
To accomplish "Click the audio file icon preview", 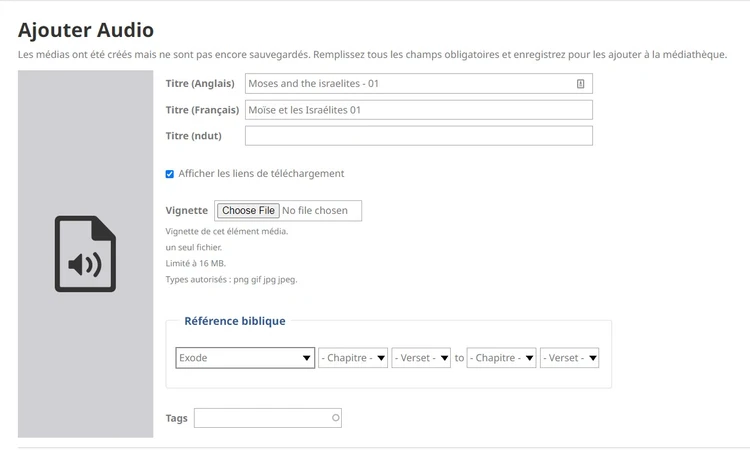I will [85, 254].
